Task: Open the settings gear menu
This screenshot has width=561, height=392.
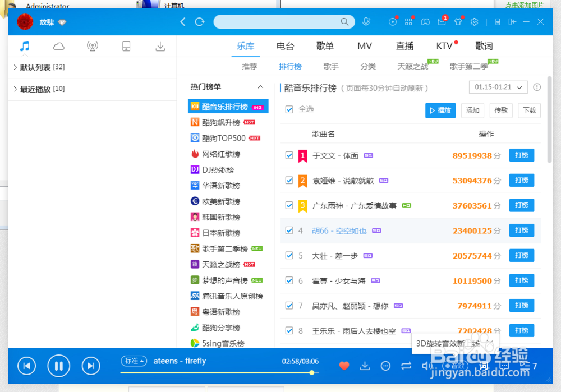Action: pyautogui.click(x=474, y=21)
